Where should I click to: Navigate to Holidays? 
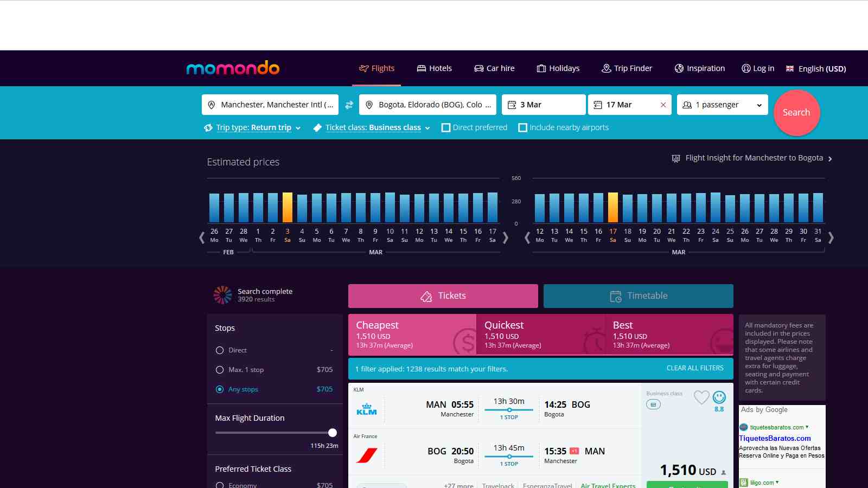coord(558,68)
